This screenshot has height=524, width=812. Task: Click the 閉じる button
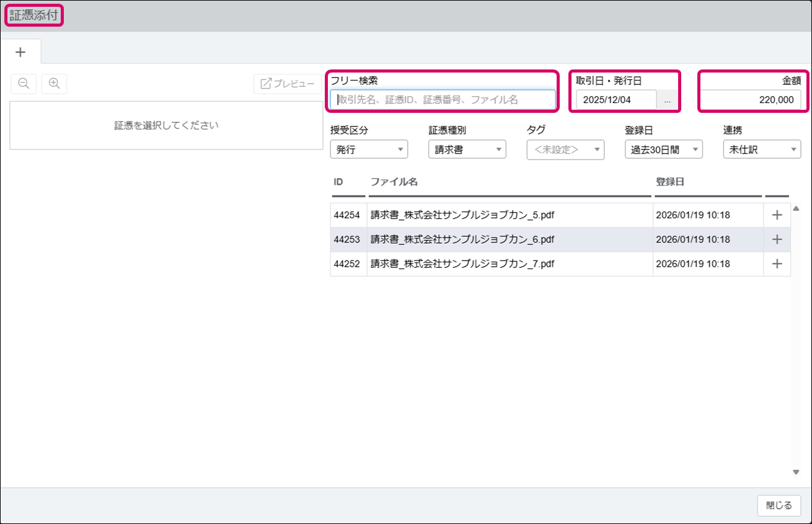pos(779,505)
